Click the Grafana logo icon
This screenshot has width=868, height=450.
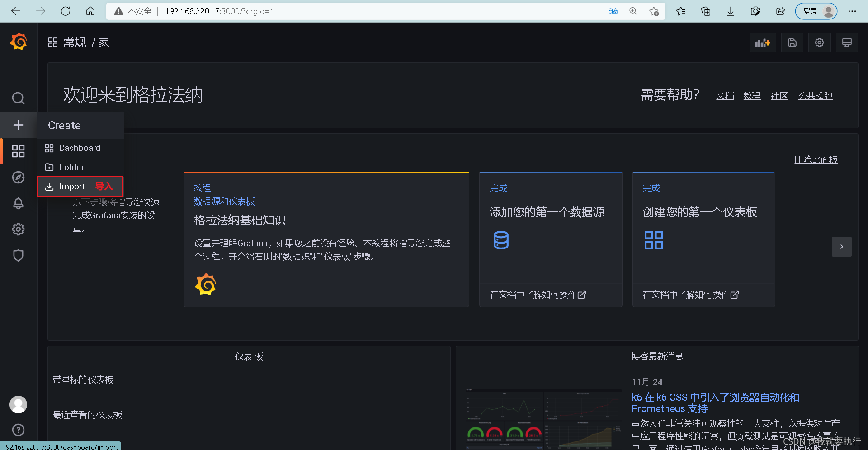(19, 42)
